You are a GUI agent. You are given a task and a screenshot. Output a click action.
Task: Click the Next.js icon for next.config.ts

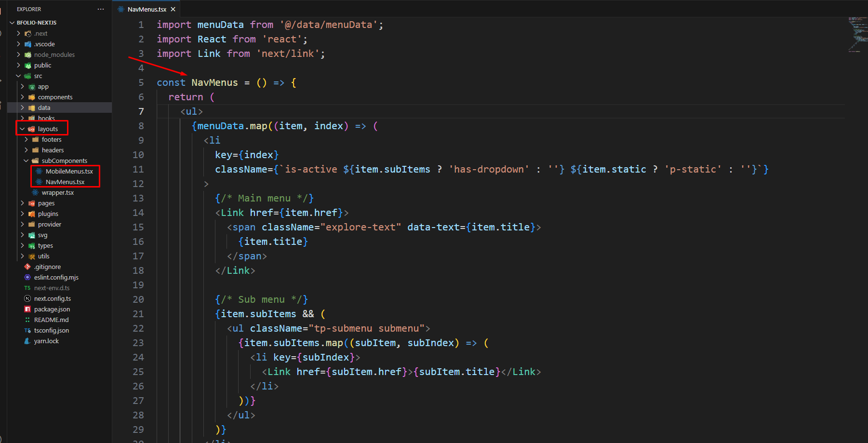[27, 299]
